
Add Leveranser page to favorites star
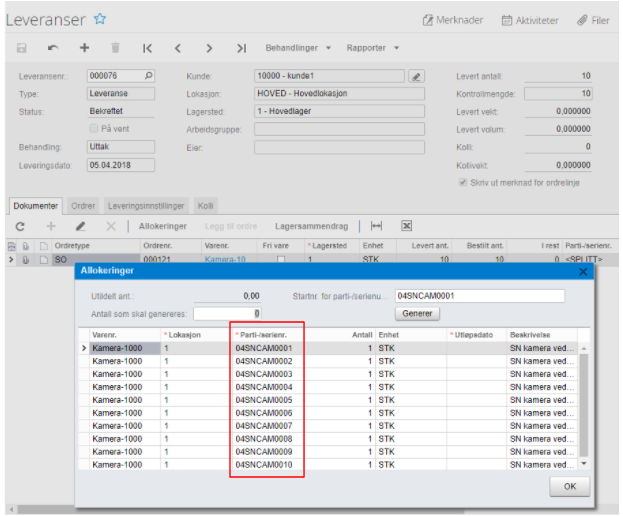pos(100,19)
